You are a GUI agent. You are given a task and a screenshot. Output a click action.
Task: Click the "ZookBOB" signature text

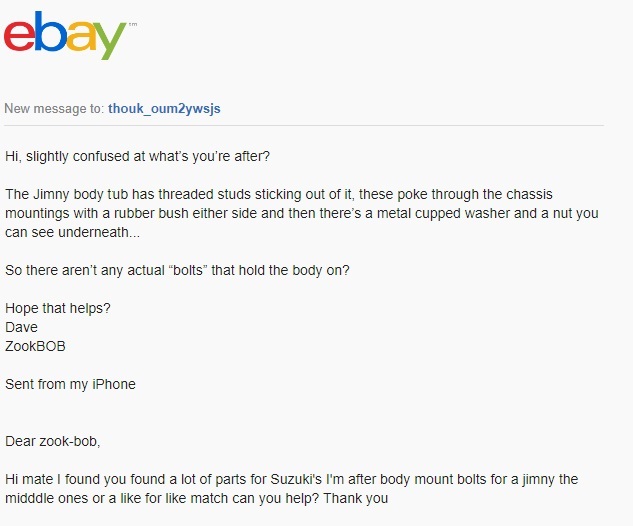(x=37, y=346)
